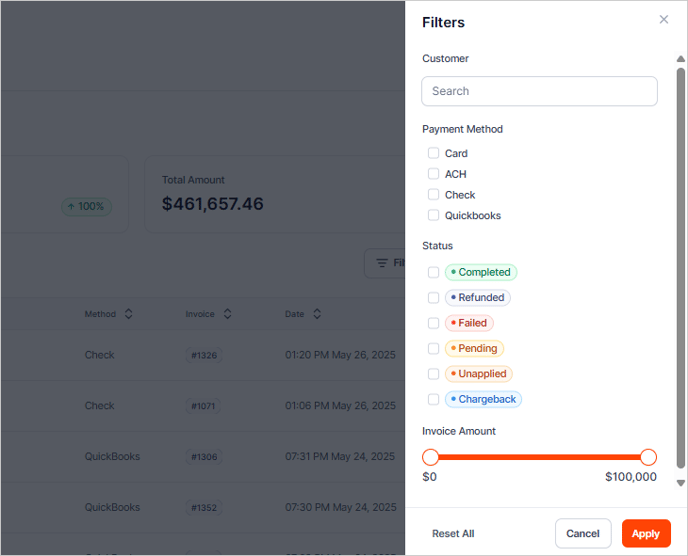Toggle the Refunded status checkbox
Viewport: 688px width, 556px height.
(x=434, y=298)
